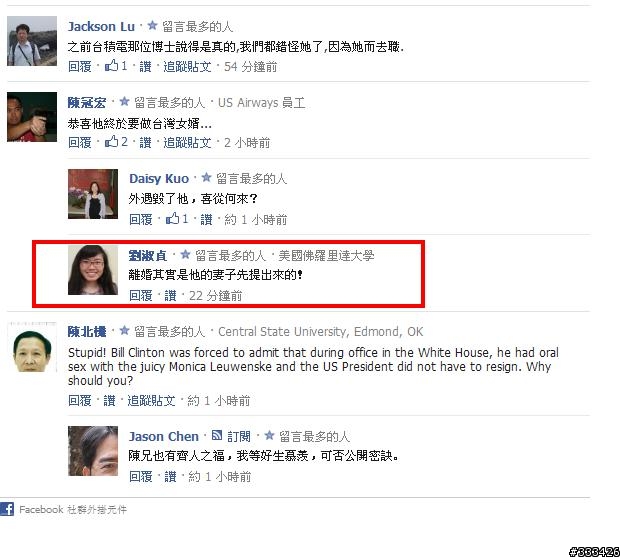
Task: Click thumbs-up icon on Daisy Kuo's reply
Action: [x=173, y=218]
